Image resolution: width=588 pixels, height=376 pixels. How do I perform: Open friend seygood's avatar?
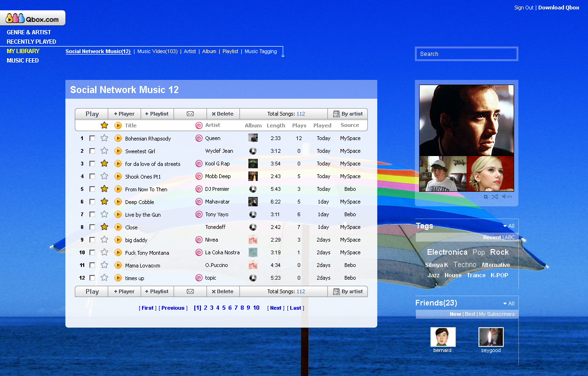(491, 337)
